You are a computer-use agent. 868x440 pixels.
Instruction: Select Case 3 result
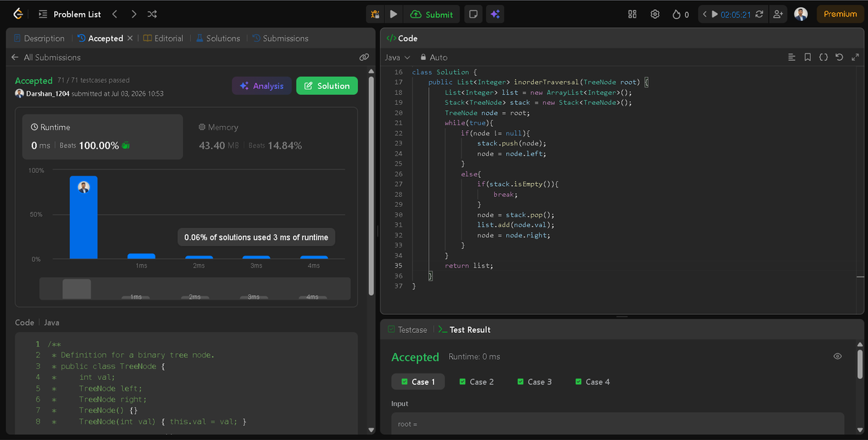click(535, 381)
